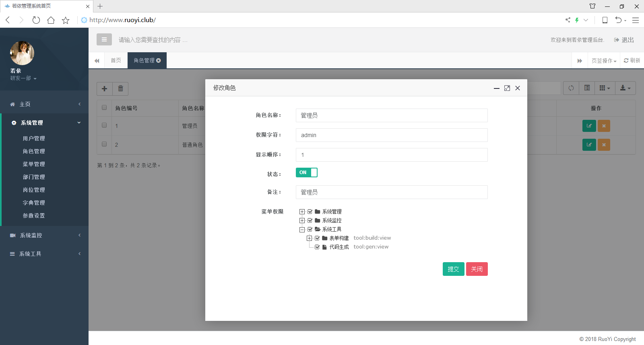Click the 退出 logout link
The width and height of the screenshot is (644, 345).
pos(624,40)
